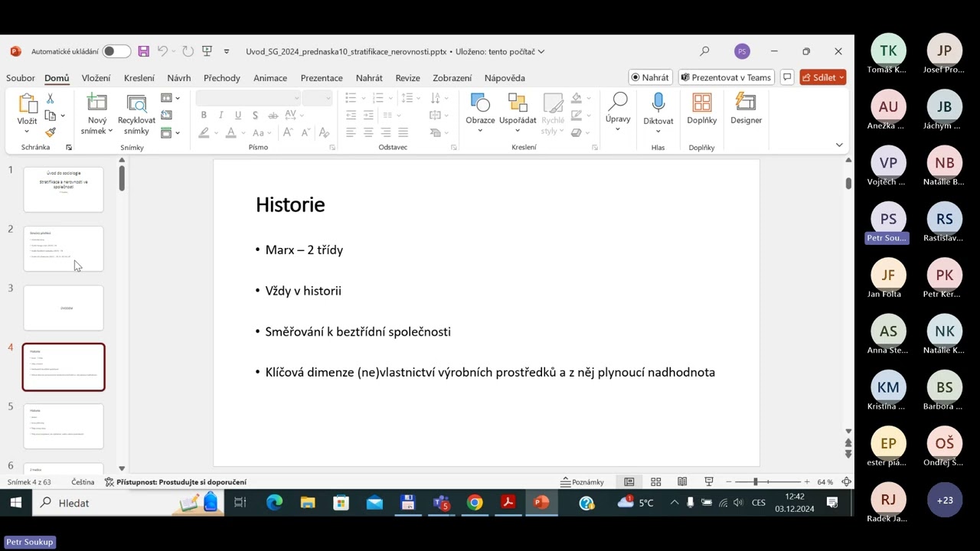
Task: Switch to Animace tab
Action: tap(270, 78)
